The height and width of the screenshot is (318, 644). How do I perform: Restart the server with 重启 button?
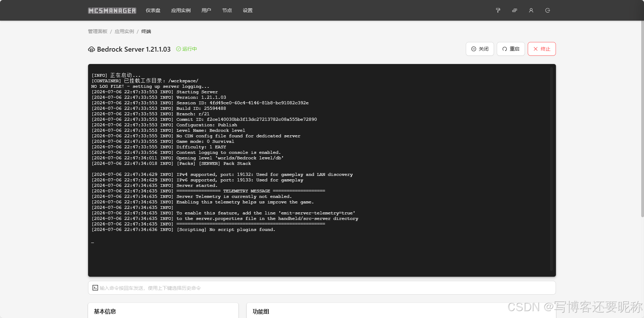point(511,49)
